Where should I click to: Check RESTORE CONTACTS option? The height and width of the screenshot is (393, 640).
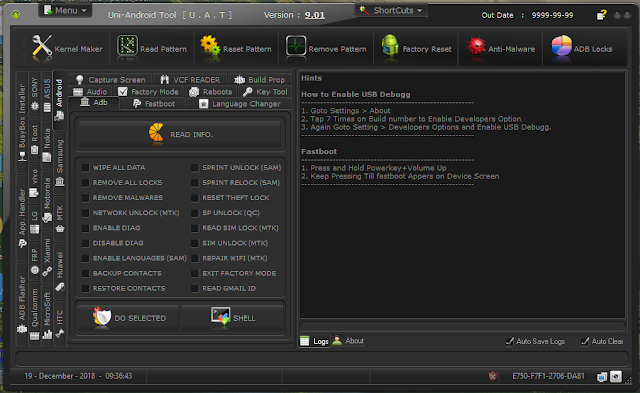pos(85,289)
